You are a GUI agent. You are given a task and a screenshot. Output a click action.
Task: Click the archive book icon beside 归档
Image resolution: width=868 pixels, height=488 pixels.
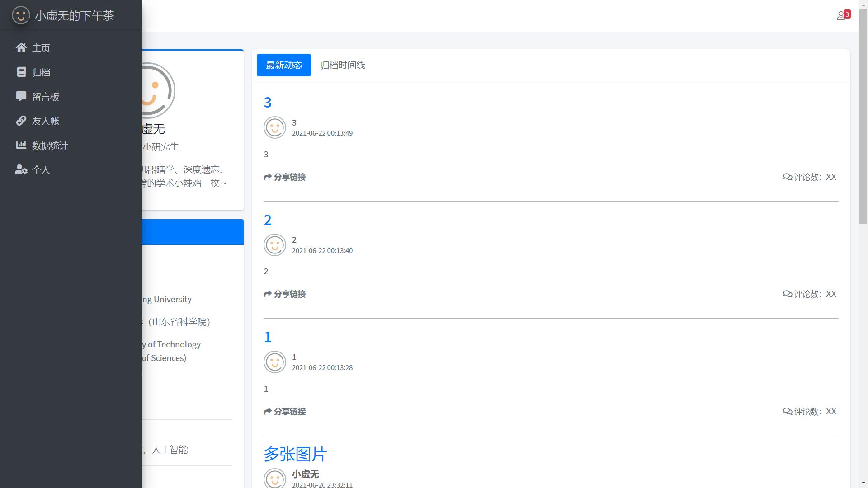tap(21, 72)
